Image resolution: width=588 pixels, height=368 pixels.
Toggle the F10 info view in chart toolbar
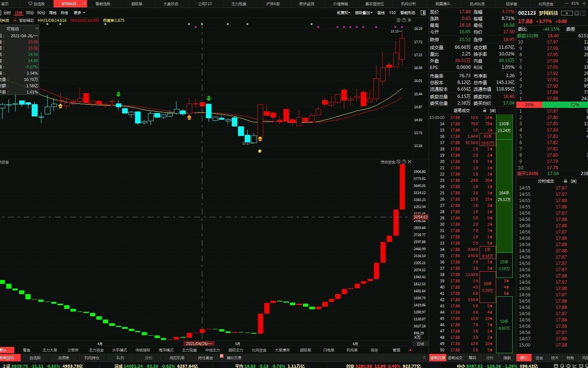click(392, 13)
